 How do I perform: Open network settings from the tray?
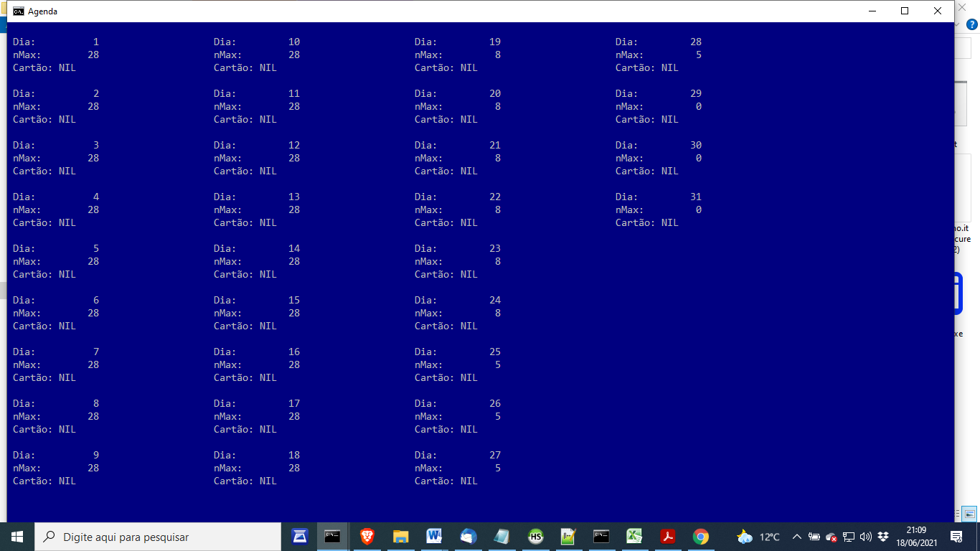849,537
